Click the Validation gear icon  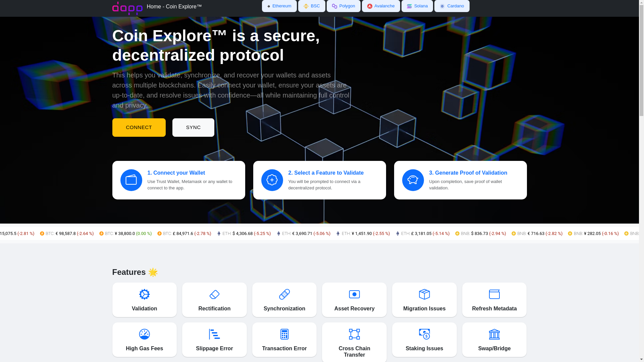144,294
